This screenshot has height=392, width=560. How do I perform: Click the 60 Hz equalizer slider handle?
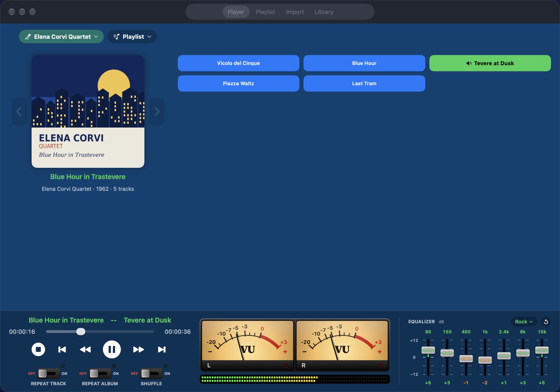(428, 350)
